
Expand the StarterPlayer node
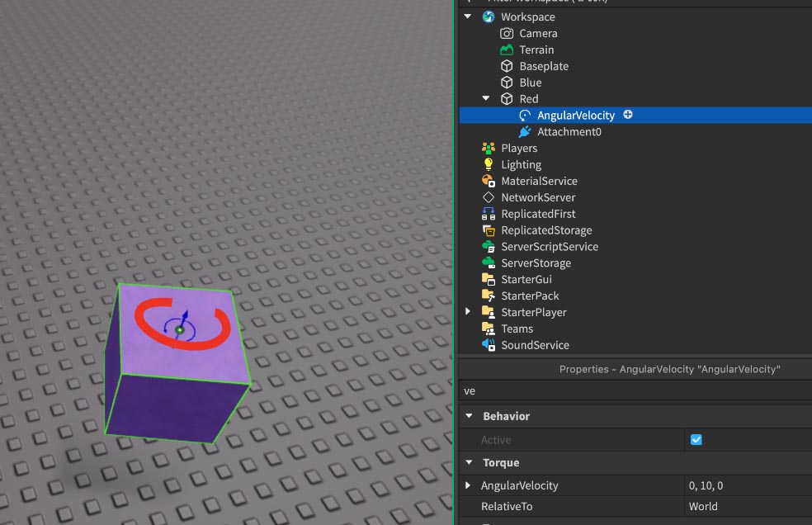[468, 311]
